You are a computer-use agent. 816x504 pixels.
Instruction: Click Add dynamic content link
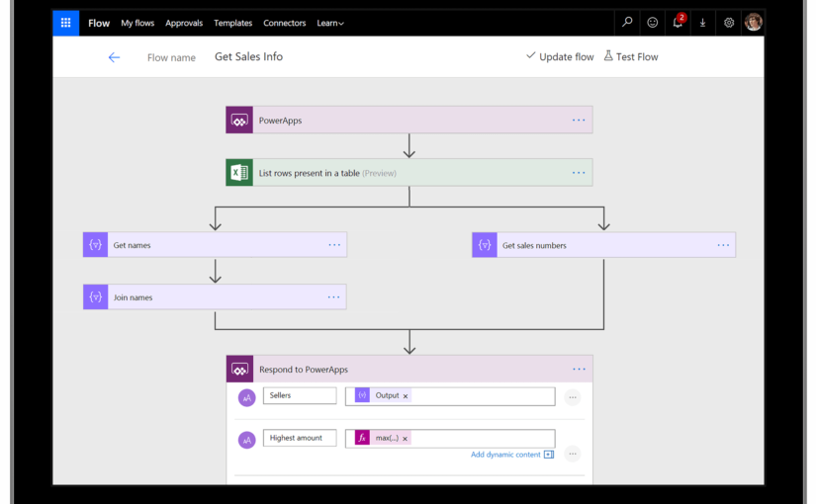coord(505,455)
